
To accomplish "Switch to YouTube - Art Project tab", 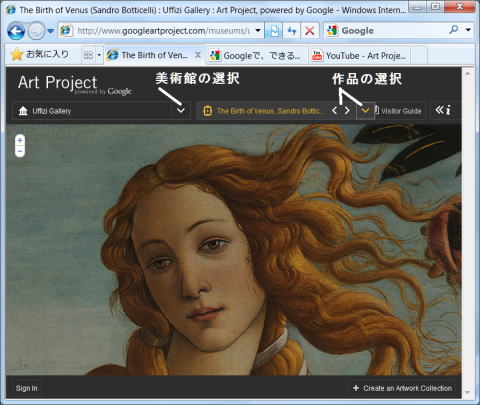I will tap(359, 55).
